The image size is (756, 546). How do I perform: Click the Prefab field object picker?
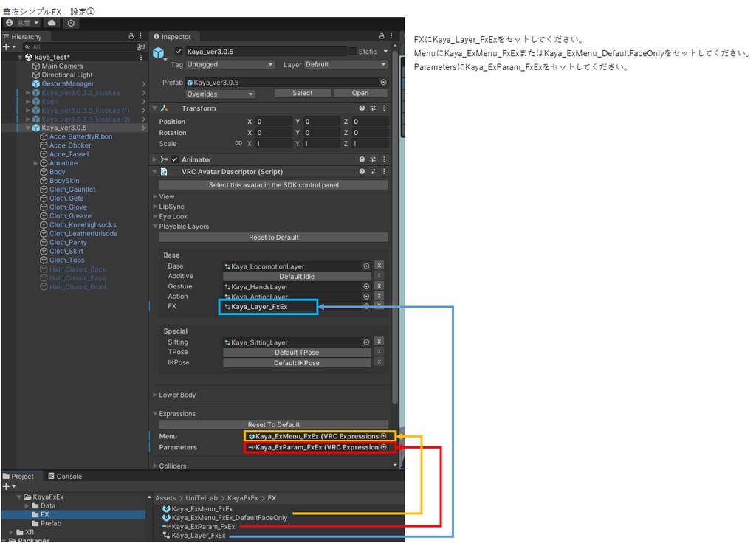383,83
